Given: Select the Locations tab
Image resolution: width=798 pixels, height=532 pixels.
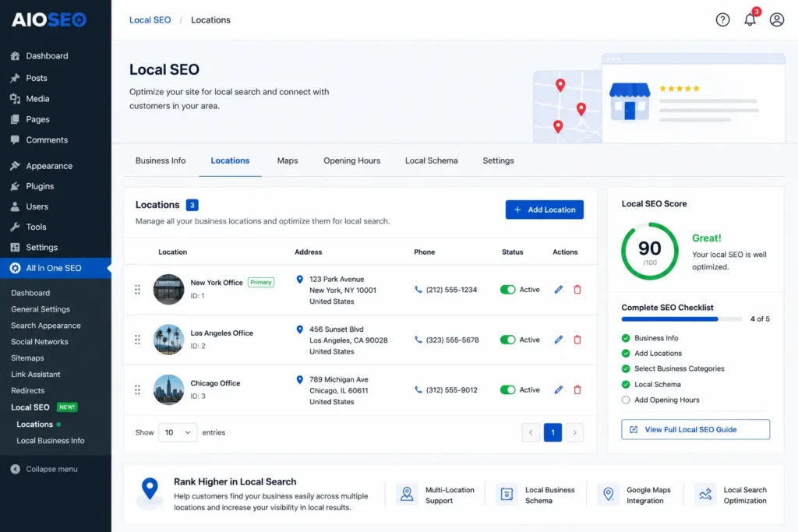Looking at the screenshot, I should 230,160.
